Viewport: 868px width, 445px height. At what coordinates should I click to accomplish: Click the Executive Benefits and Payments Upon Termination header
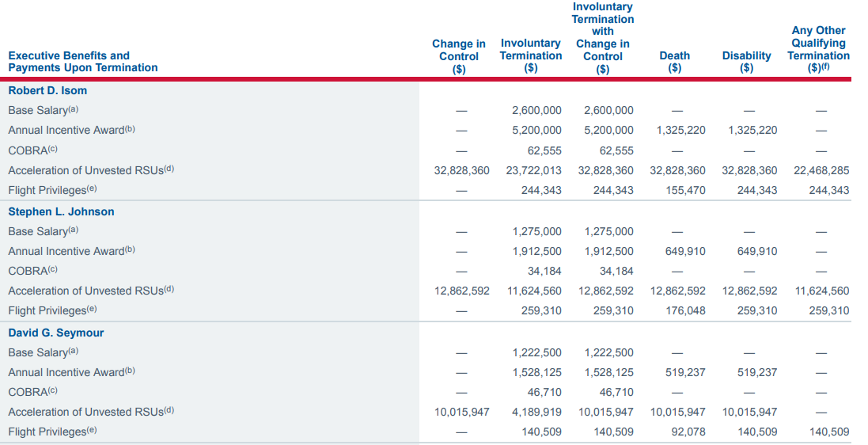coord(82,62)
